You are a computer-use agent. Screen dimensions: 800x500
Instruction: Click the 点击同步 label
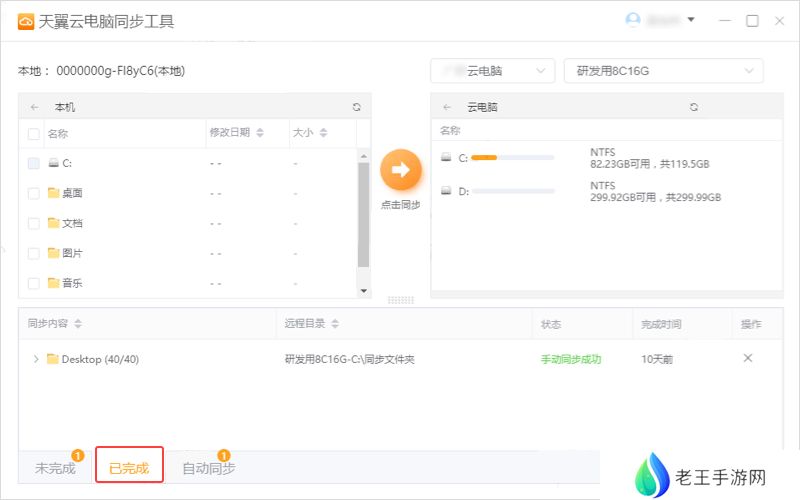pyautogui.click(x=401, y=205)
